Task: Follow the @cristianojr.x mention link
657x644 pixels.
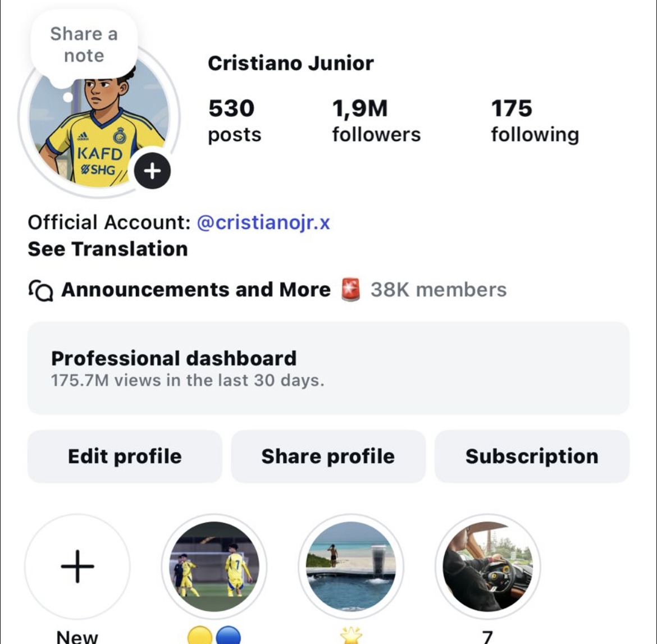Action: point(263,222)
